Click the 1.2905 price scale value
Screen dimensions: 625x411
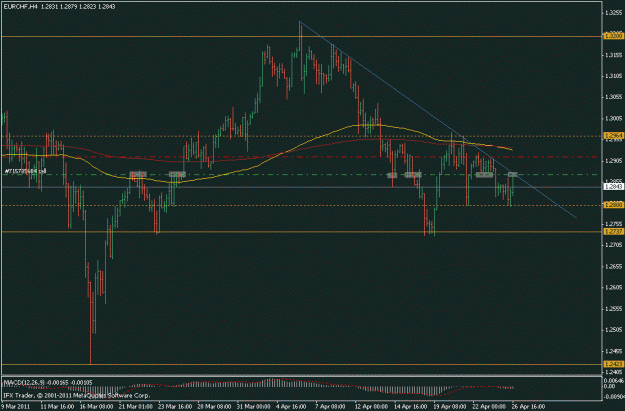(613, 161)
